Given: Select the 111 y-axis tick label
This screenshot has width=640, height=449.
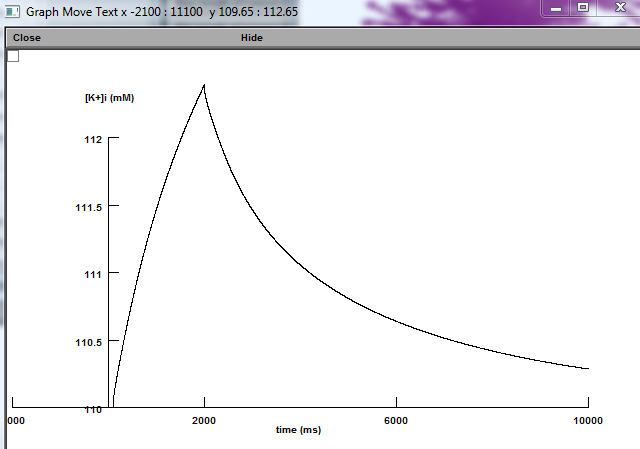Looking at the screenshot, I should (x=93, y=274).
